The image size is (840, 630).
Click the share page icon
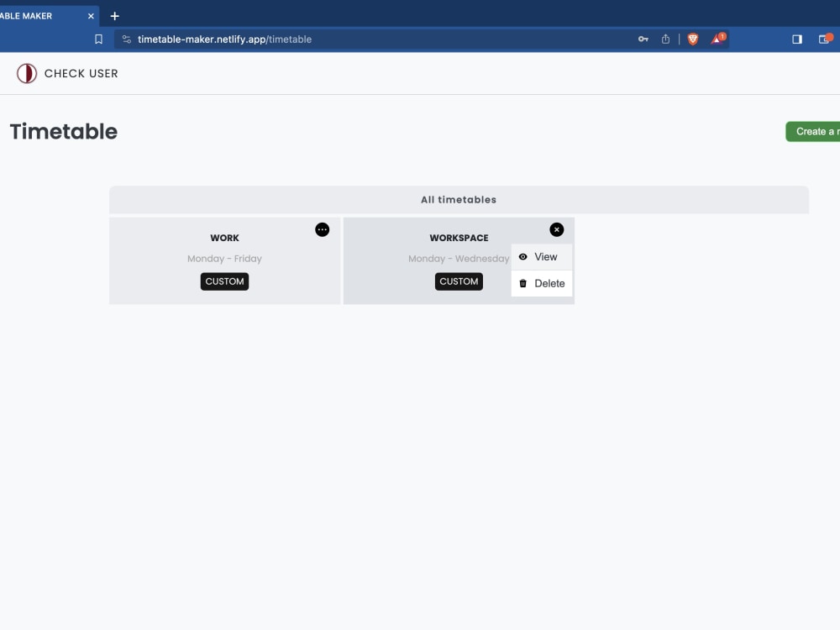coord(665,39)
